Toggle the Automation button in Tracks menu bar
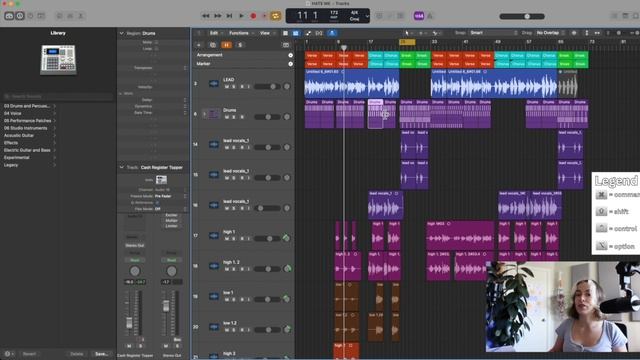This screenshot has width=640, height=360. point(308,33)
